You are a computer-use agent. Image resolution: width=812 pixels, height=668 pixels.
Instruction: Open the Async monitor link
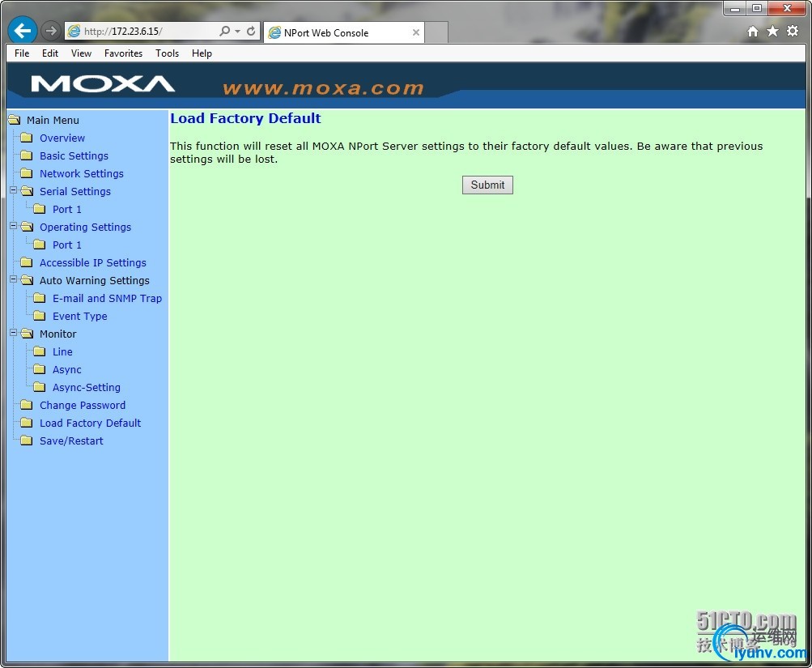point(67,370)
